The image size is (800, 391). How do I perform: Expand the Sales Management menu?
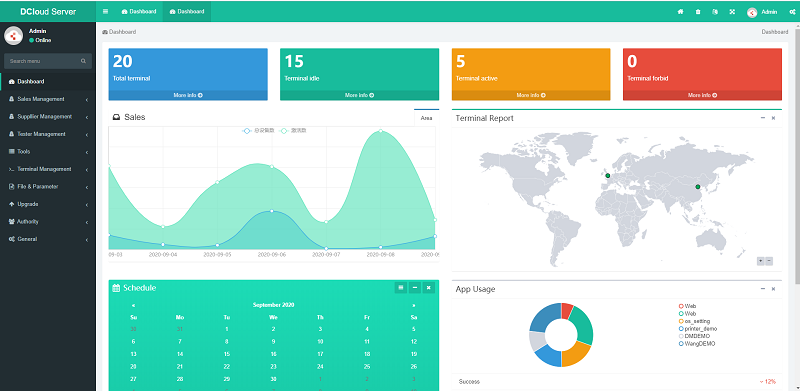pyautogui.click(x=48, y=99)
